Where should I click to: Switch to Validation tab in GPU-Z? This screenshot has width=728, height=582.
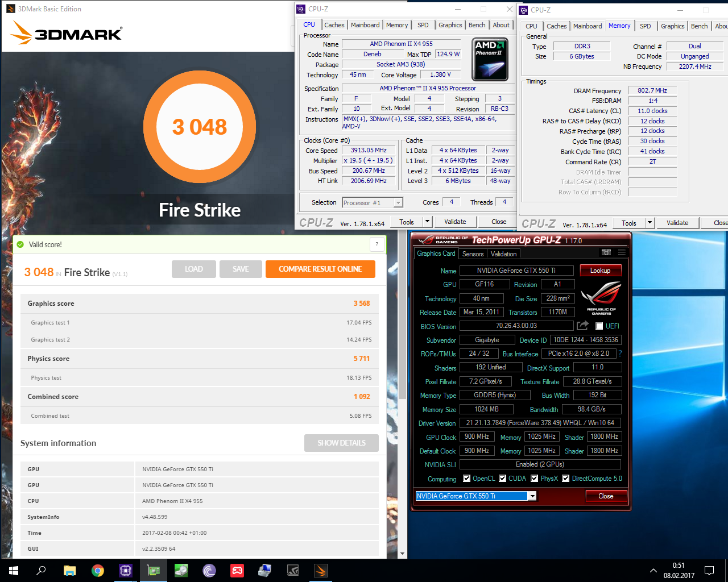point(504,254)
